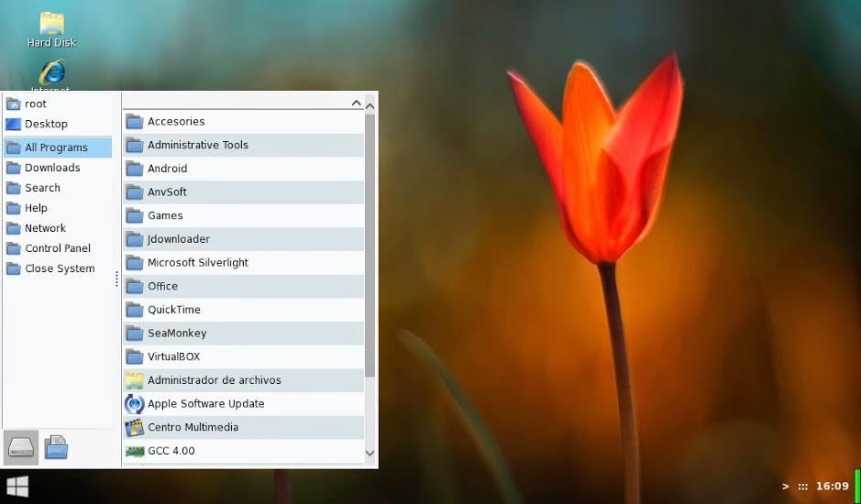Open the SeaMonkey program folder

243,334
